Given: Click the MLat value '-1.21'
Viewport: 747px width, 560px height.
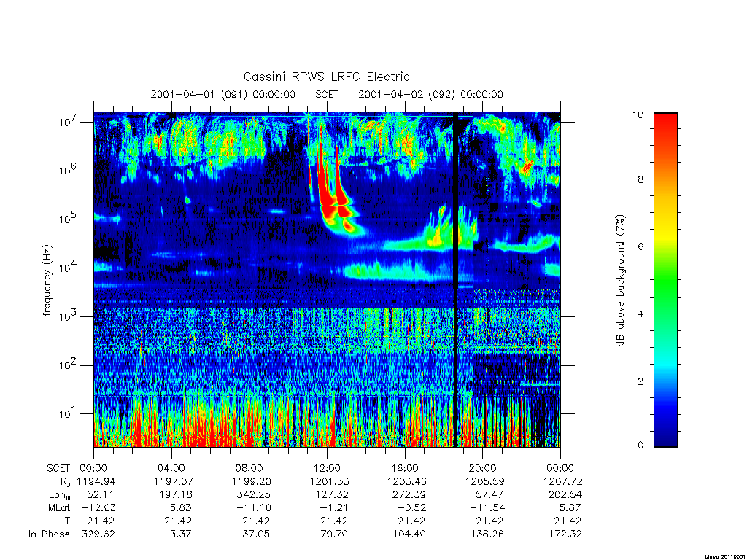Looking at the screenshot, I should [x=333, y=507].
